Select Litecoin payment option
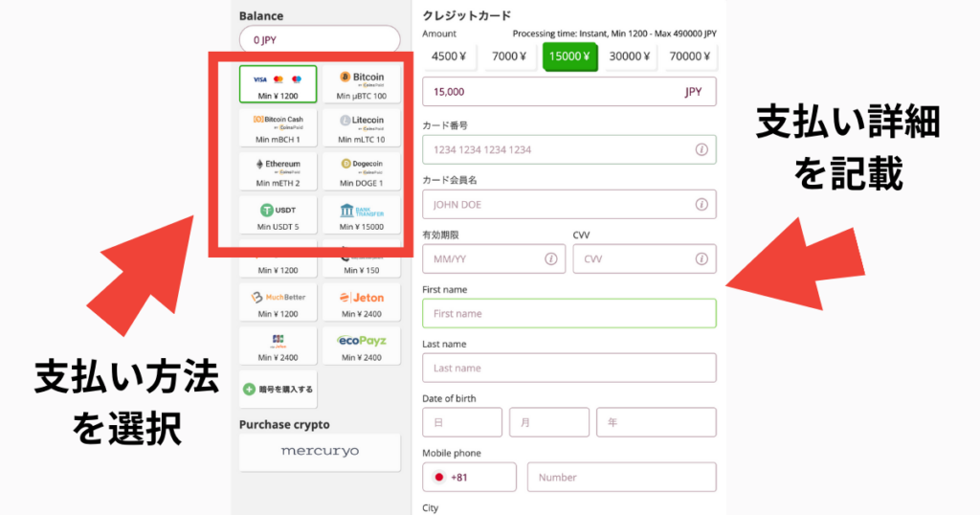The image size is (980, 515). pyautogui.click(x=362, y=127)
